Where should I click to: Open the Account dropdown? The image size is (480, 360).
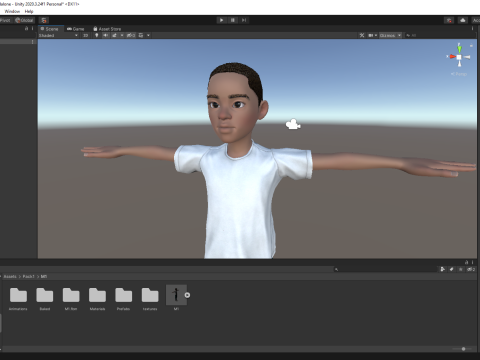tap(476, 20)
